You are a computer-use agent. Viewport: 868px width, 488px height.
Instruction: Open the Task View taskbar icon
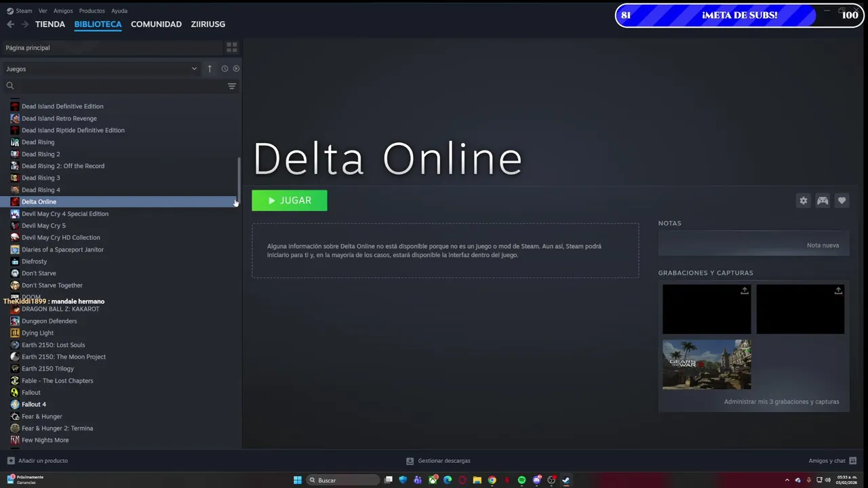[389, 480]
